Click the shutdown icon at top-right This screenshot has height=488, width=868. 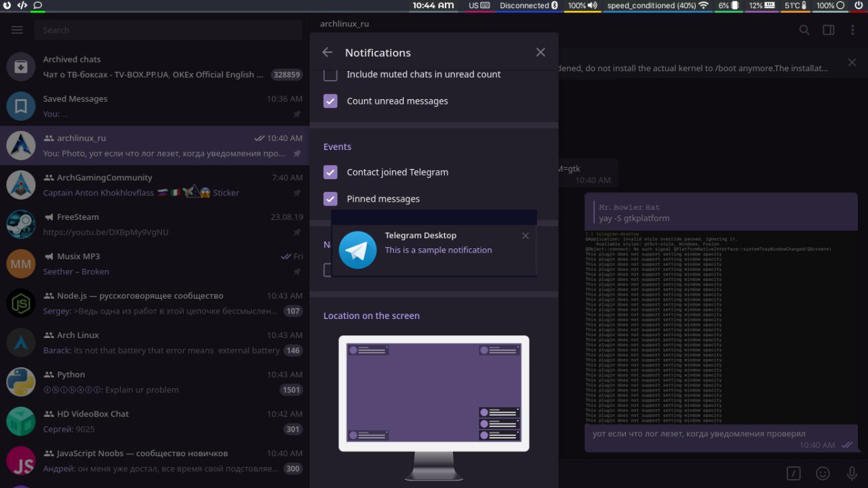click(859, 5)
